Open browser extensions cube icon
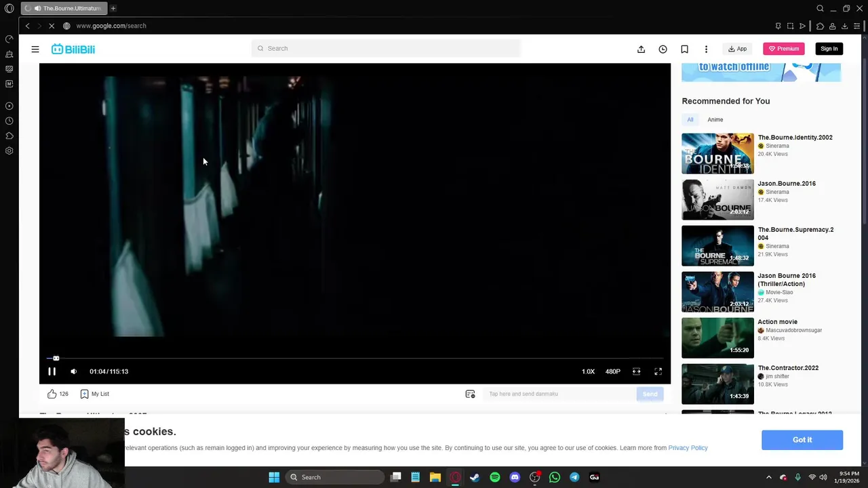 tap(820, 26)
